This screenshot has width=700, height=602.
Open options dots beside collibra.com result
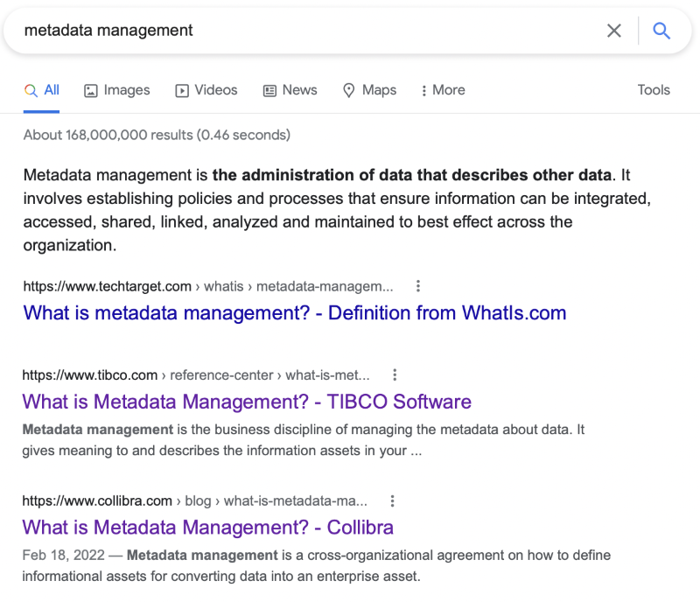click(392, 500)
